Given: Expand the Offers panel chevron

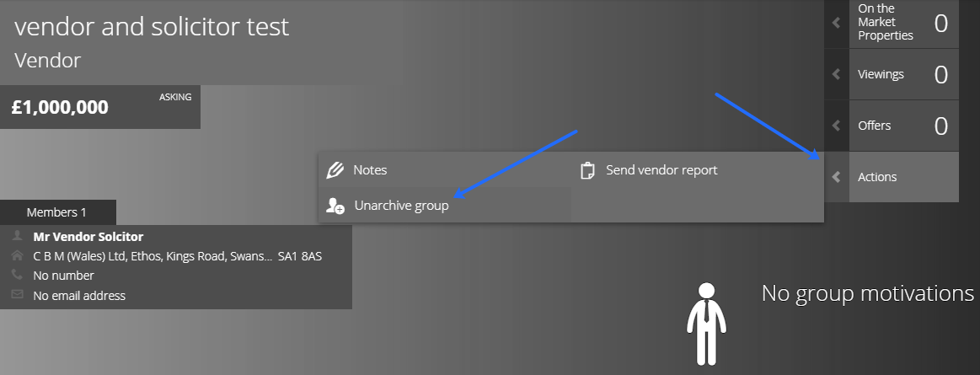Looking at the screenshot, I should tap(836, 126).
